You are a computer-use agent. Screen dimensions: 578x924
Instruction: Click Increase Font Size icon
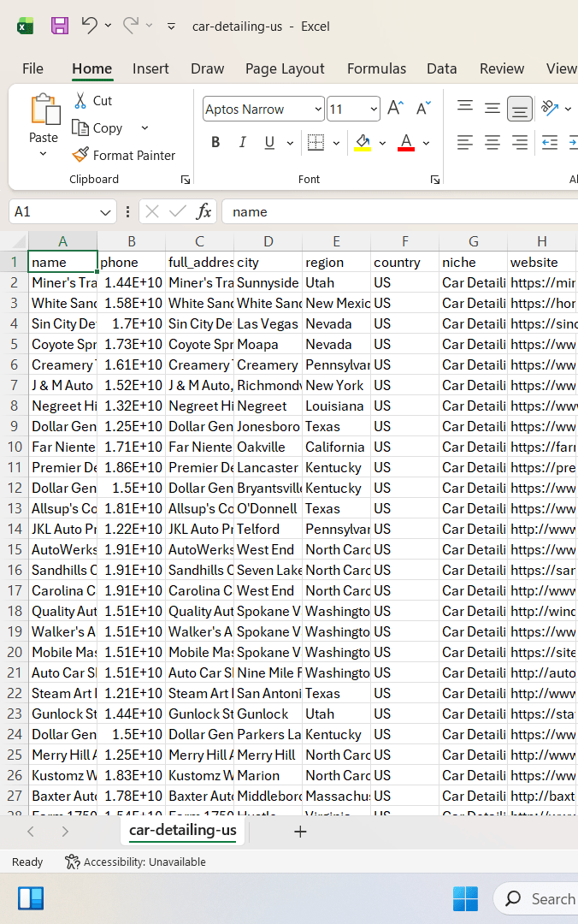coord(395,109)
